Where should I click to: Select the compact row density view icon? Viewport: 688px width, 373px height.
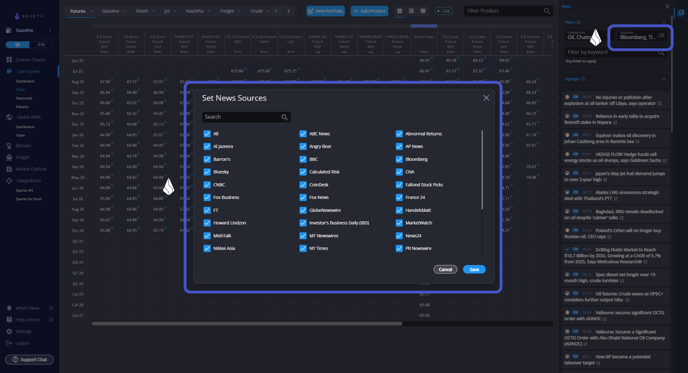(399, 11)
